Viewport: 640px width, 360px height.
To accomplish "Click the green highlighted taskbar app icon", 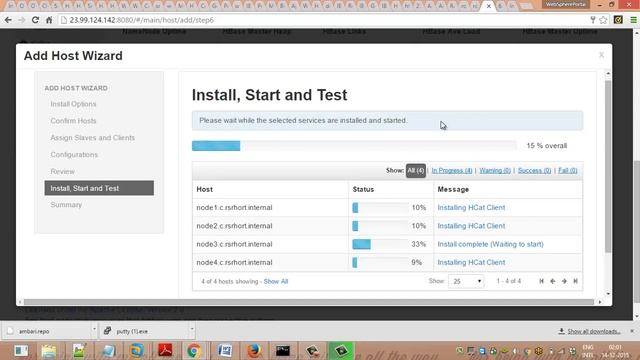I will click(341, 351).
